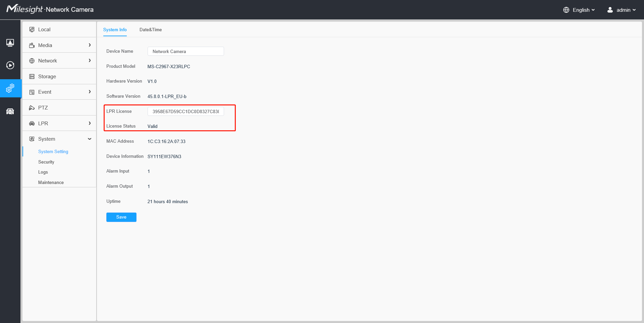Collapse the System menu section
The width and height of the screenshot is (644, 323).
point(90,139)
